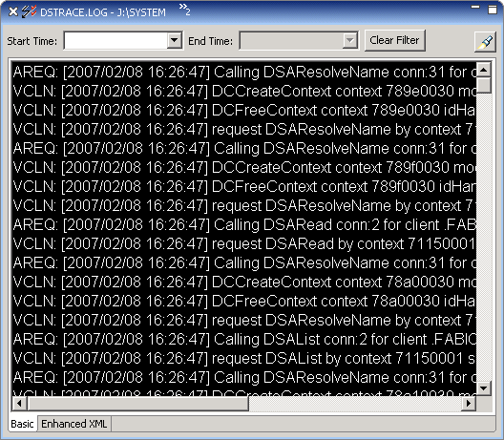
Task: Click the VCLN request DSAList by context line
Action: click(x=244, y=358)
